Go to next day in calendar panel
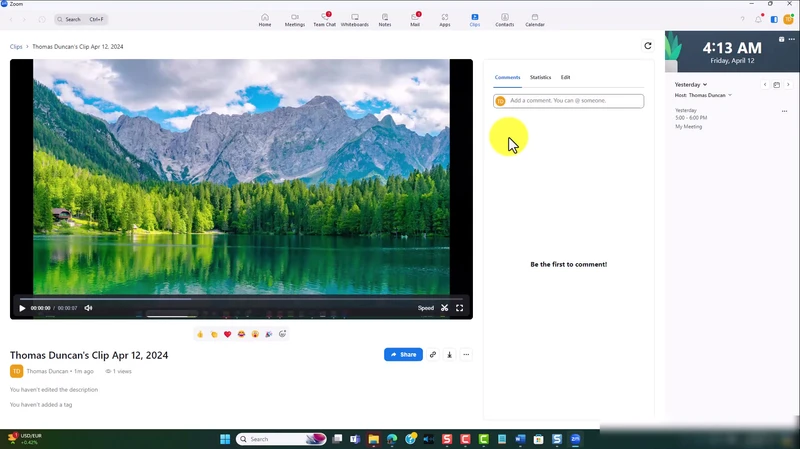 click(x=788, y=85)
